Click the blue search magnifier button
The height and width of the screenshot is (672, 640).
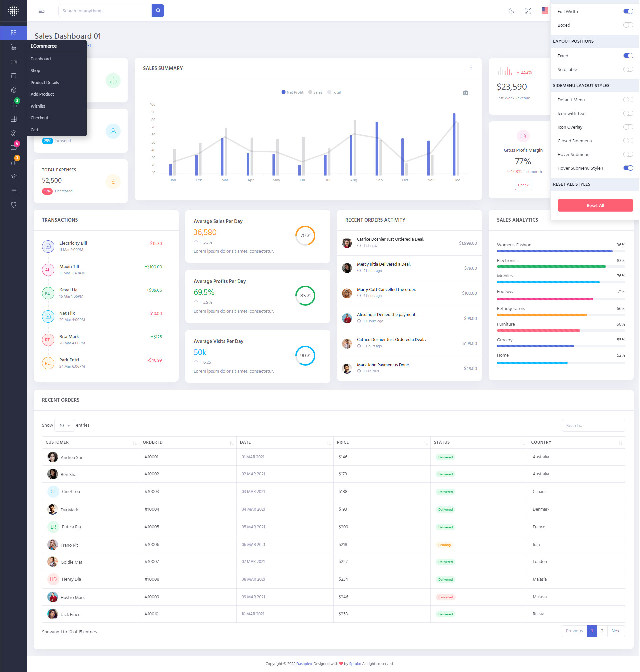158,11
